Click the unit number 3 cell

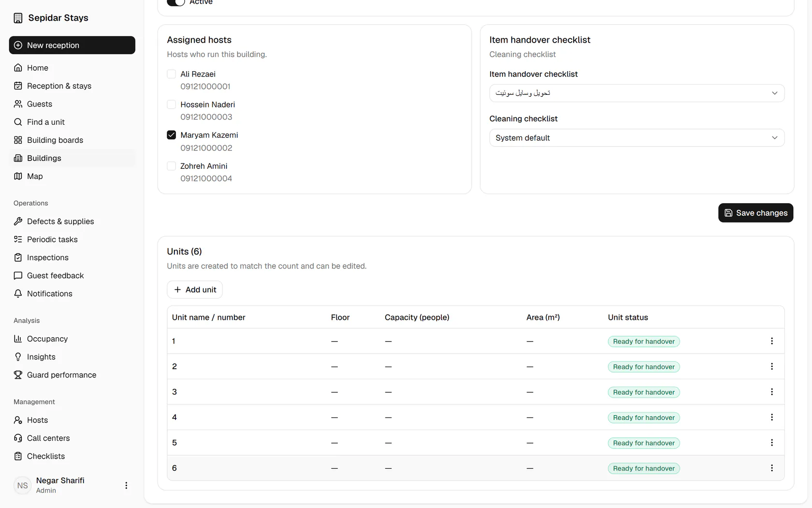click(174, 392)
